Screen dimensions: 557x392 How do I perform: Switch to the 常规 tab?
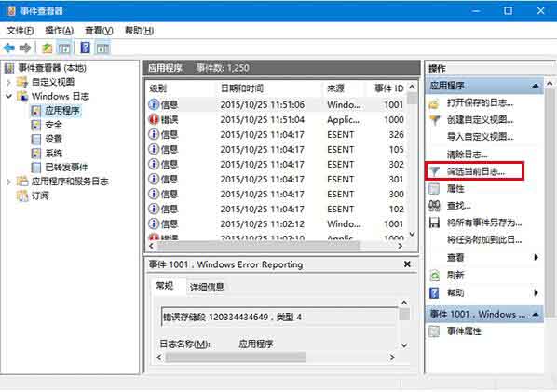(165, 286)
